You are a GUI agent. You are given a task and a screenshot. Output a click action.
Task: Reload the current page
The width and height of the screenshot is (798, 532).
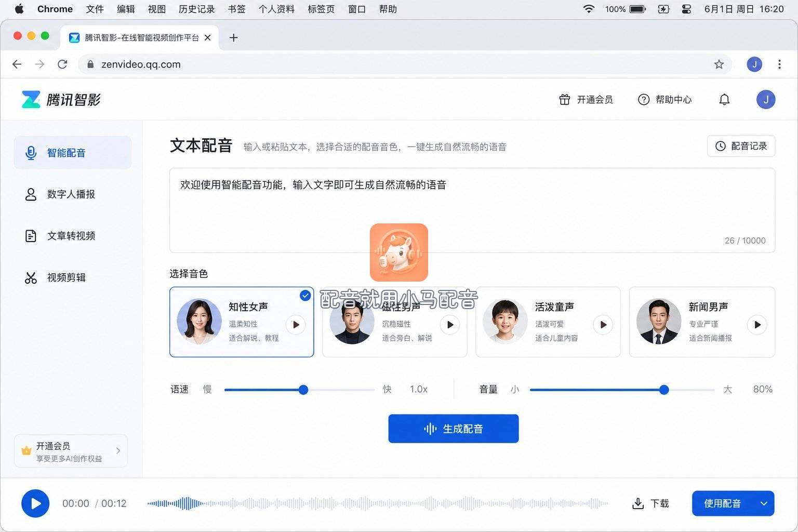coord(62,64)
